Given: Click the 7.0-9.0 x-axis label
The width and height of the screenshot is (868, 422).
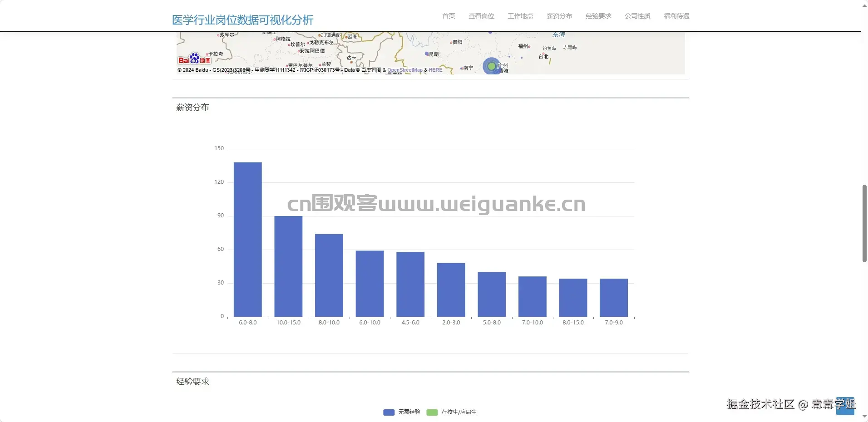Looking at the screenshot, I should tap(614, 323).
